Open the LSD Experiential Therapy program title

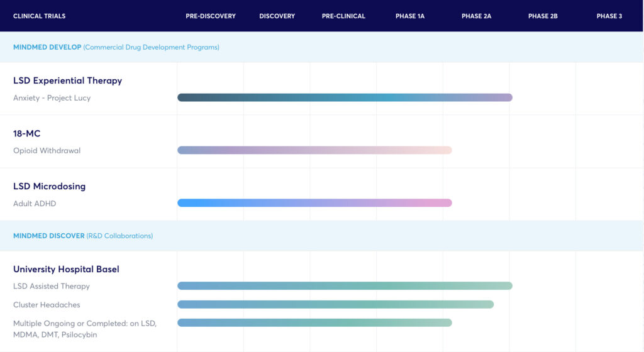pyautogui.click(x=68, y=80)
